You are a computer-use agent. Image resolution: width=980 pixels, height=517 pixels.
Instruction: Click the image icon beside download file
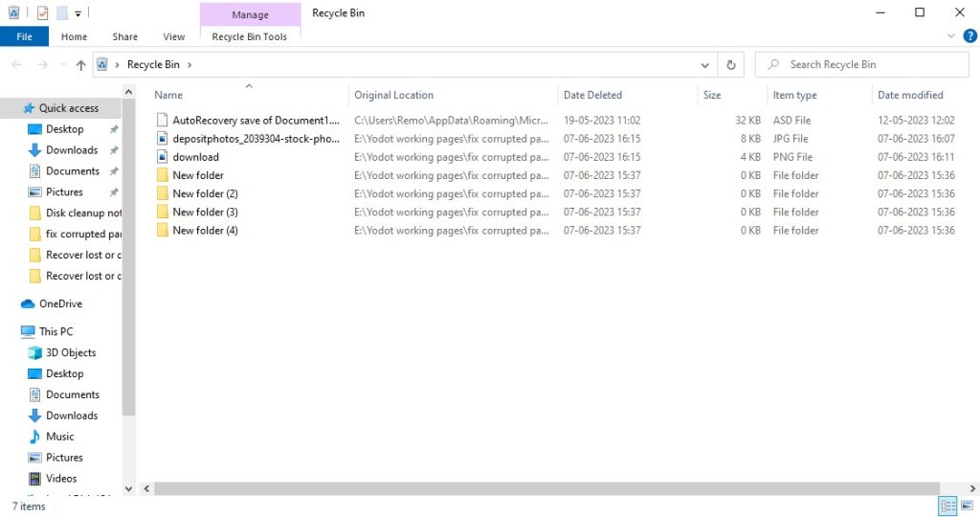coord(163,157)
